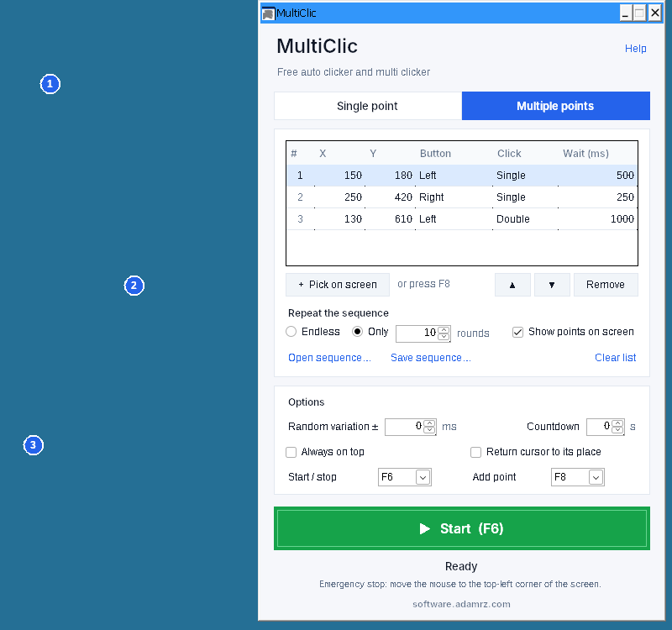Click the on-screen point marker 3
Image resolution: width=672 pixels, height=630 pixels.
[33, 445]
